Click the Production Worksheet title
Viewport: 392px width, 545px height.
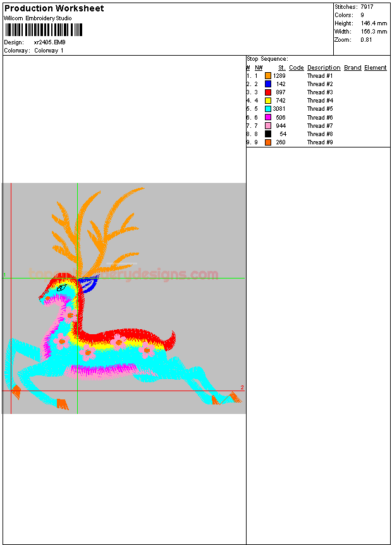[x=54, y=9]
